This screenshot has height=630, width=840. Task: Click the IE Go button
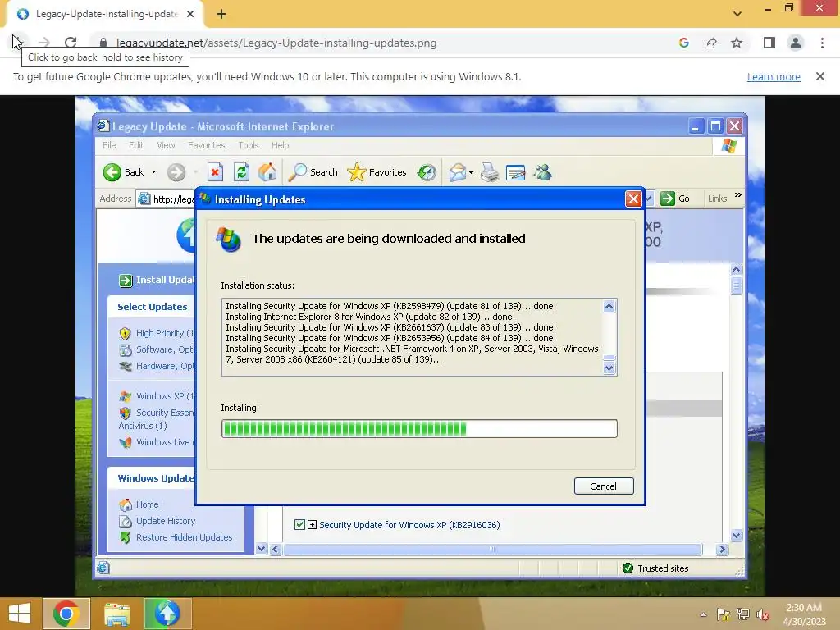tap(675, 199)
